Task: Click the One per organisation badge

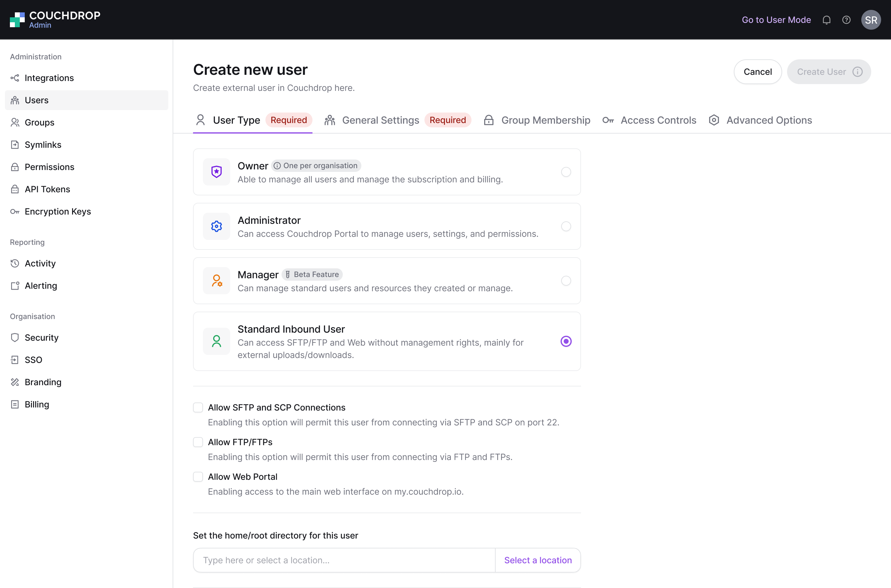Action: (x=316, y=166)
